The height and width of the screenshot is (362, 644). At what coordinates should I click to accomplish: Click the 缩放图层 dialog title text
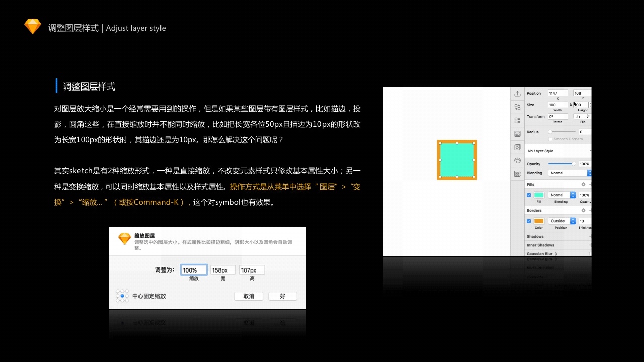144,236
